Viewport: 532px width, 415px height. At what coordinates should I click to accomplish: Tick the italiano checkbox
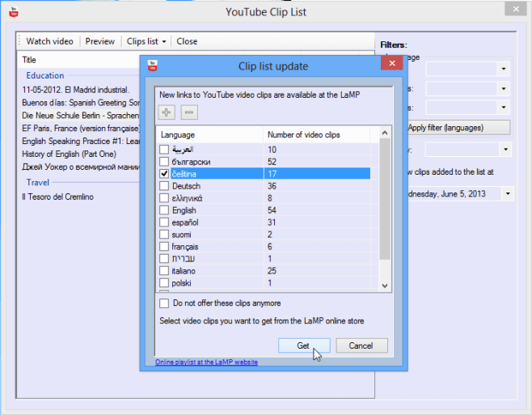coord(164,271)
